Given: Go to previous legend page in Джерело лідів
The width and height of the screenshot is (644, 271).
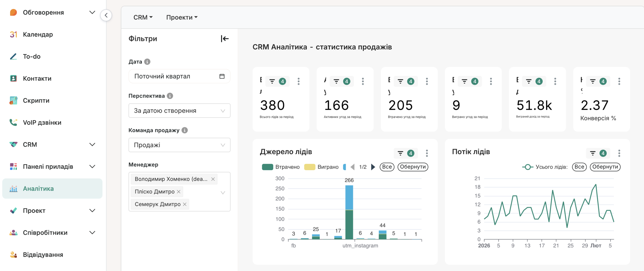Looking at the screenshot, I should click(x=352, y=167).
